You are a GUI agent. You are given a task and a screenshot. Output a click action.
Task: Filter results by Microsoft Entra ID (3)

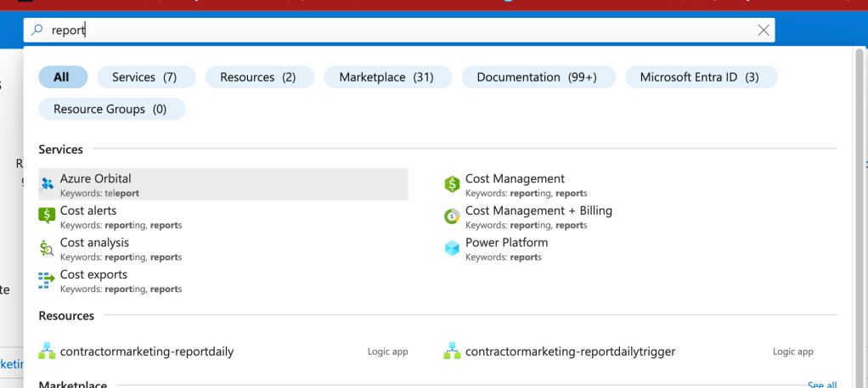tap(701, 77)
